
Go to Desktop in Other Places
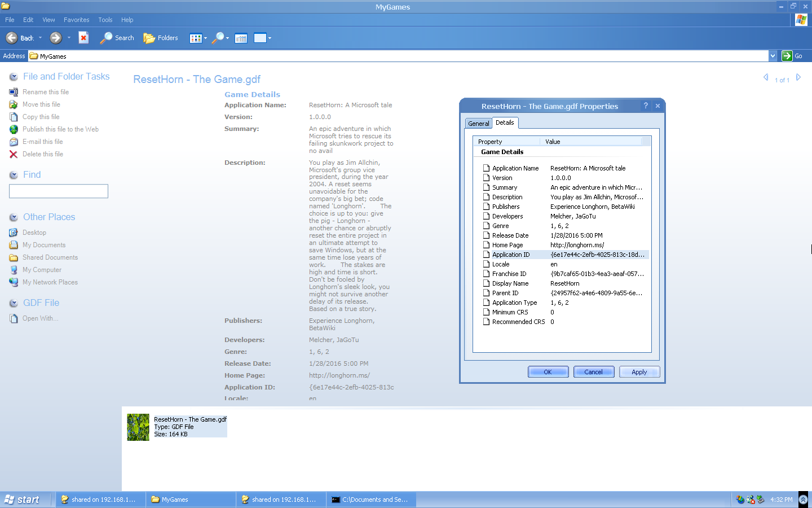(34, 233)
